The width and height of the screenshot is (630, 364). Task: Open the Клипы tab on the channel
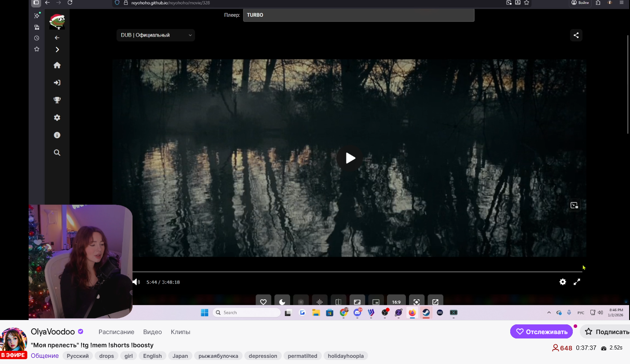(181, 332)
